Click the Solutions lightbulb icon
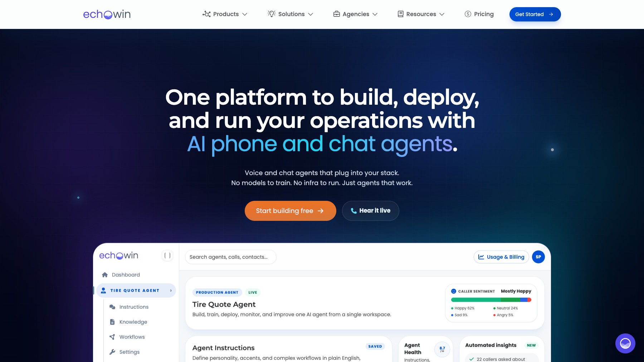The image size is (644, 362). coord(272,14)
